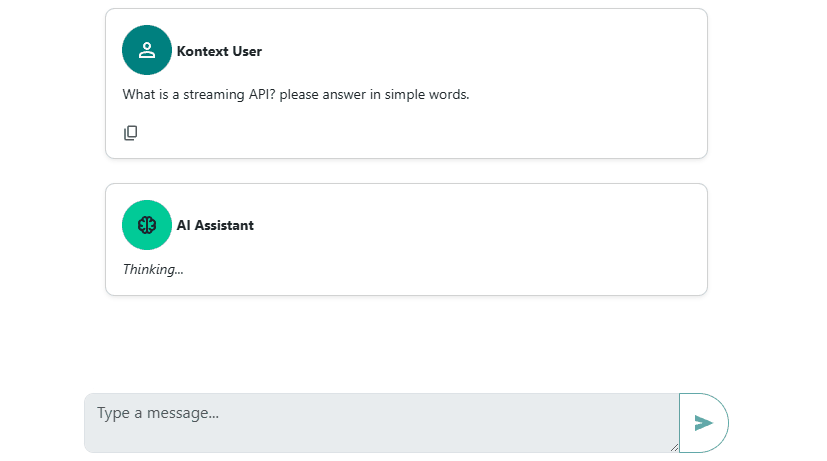Click the word "User" in the username
This screenshot has height=461, width=827.
pyautogui.click(x=246, y=51)
